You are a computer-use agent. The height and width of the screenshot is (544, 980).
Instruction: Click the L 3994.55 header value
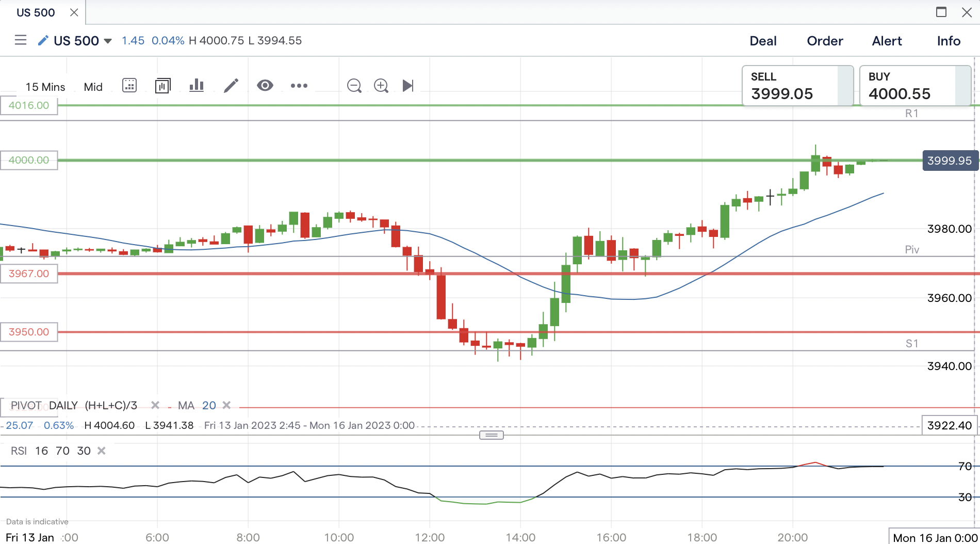pyautogui.click(x=275, y=41)
